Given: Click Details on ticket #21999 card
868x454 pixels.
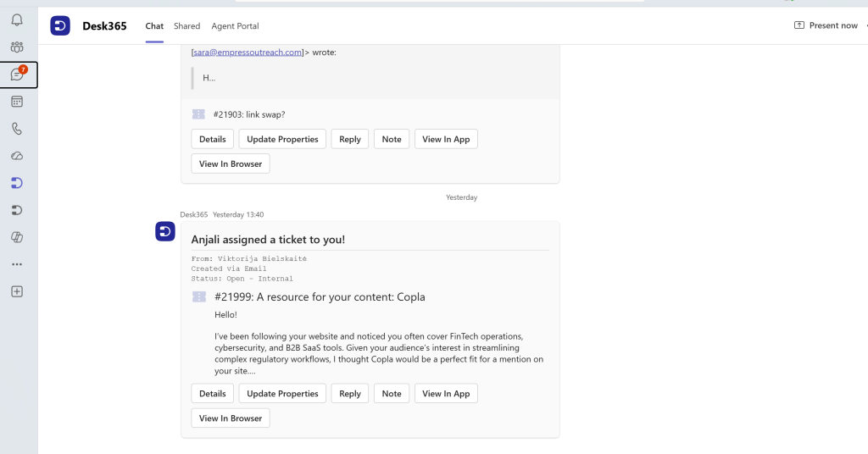Looking at the screenshot, I should point(213,393).
